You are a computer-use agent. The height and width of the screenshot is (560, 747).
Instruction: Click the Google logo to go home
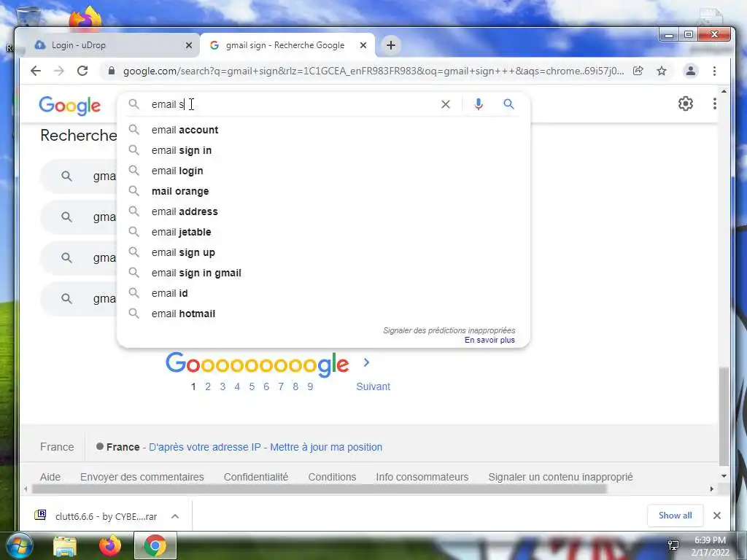click(69, 106)
